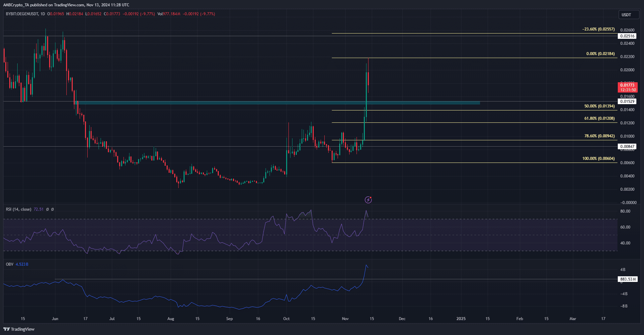Select the teal horizontal support zone rectangle

(x=278, y=103)
